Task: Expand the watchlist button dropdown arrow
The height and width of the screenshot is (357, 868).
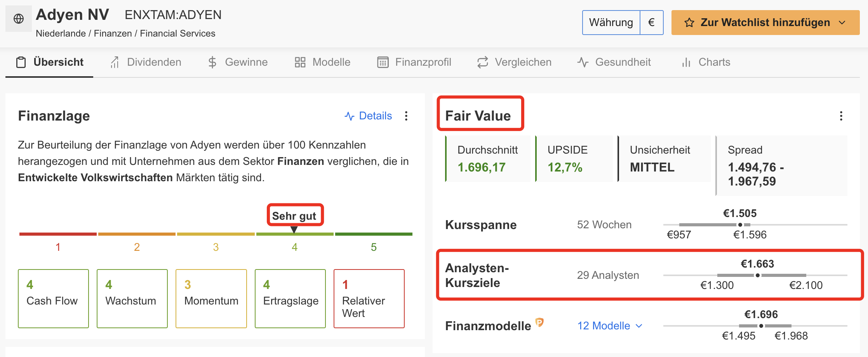Action: coord(842,23)
